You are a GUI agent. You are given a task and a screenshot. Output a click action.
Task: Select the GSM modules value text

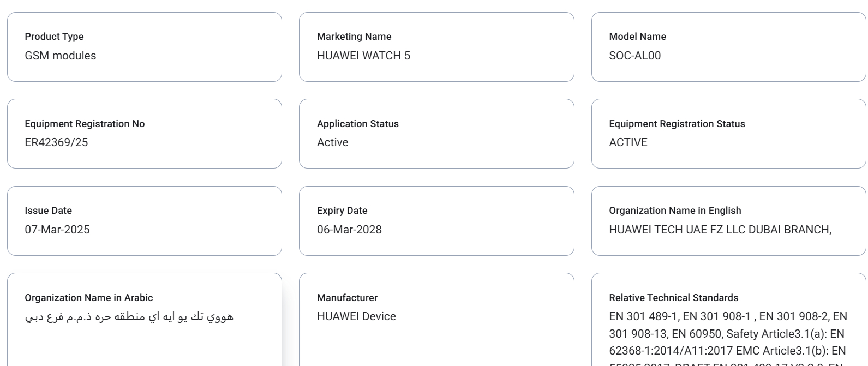pyautogui.click(x=61, y=56)
